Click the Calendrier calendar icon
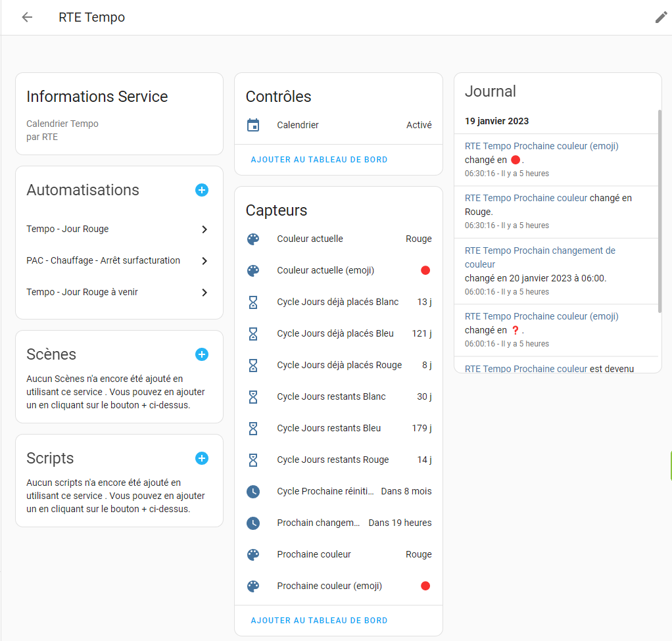672x641 pixels. tap(253, 125)
